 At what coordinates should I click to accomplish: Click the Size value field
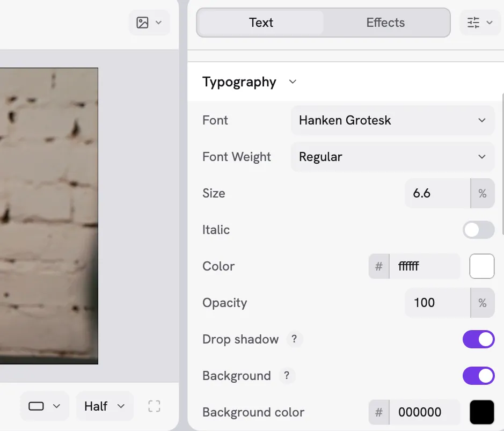[437, 193]
